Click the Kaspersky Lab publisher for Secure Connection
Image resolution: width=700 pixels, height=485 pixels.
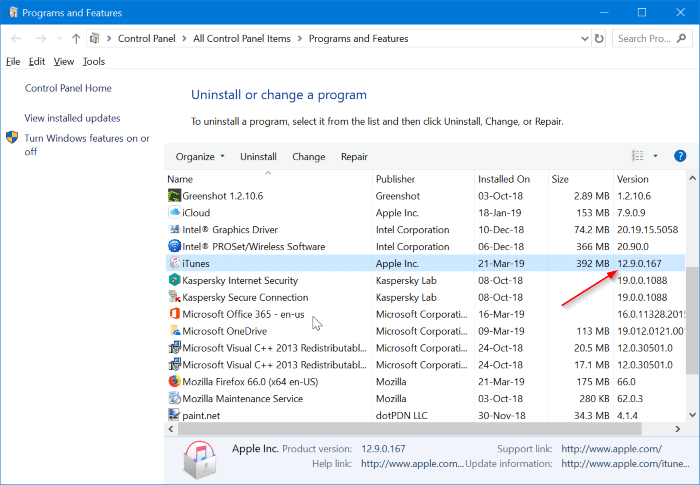click(406, 297)
